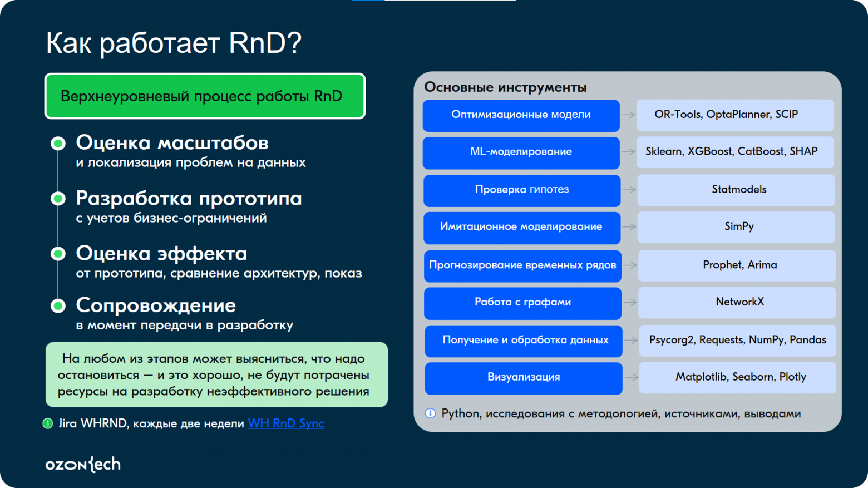Click the light green note starting На любом из этапов
868x488 pixels.
(x=216, y=374)
